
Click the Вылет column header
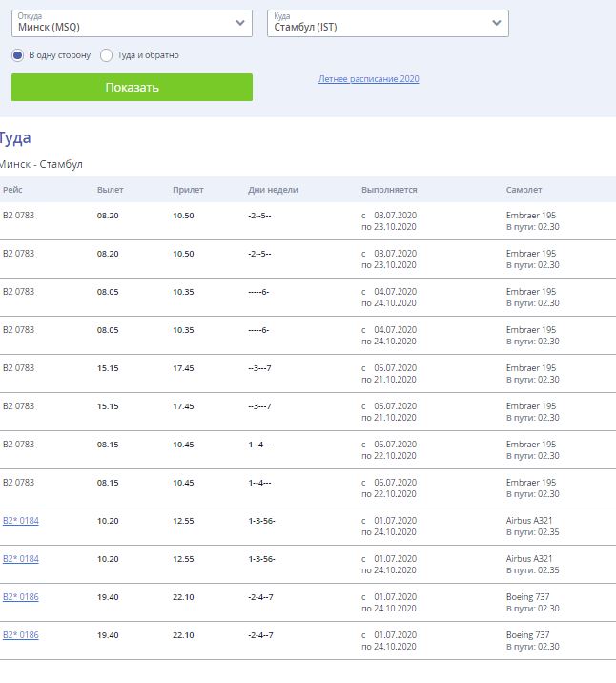tap(111, 190)
